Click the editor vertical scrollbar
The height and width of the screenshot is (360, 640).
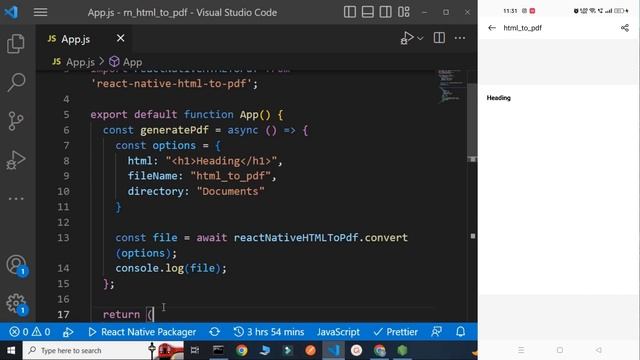472,122
